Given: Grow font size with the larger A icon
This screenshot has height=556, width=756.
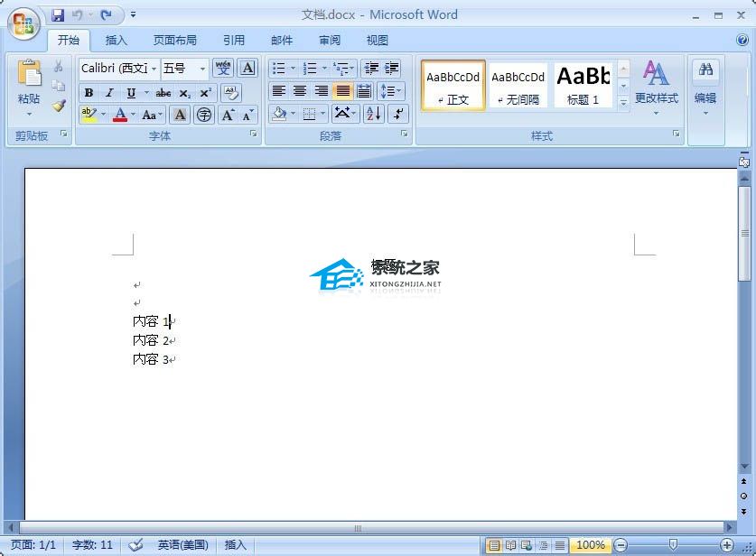Looking at the screenshot, I should [228, 115].
